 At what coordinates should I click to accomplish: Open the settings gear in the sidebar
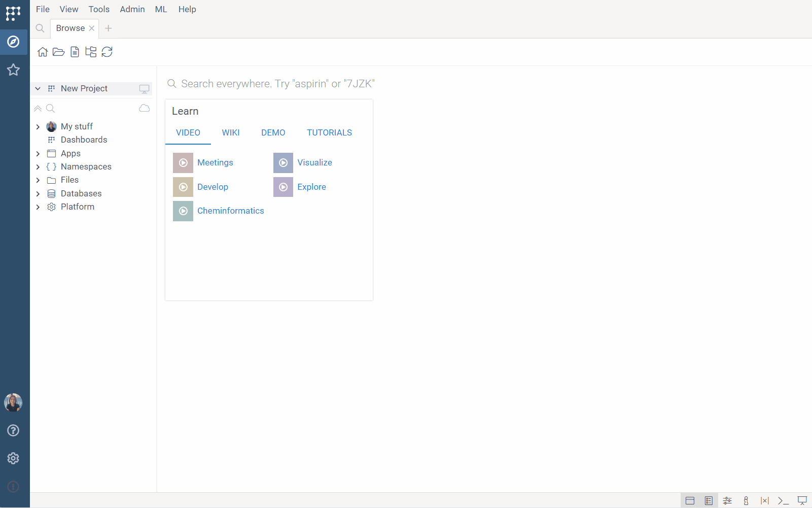13,458
